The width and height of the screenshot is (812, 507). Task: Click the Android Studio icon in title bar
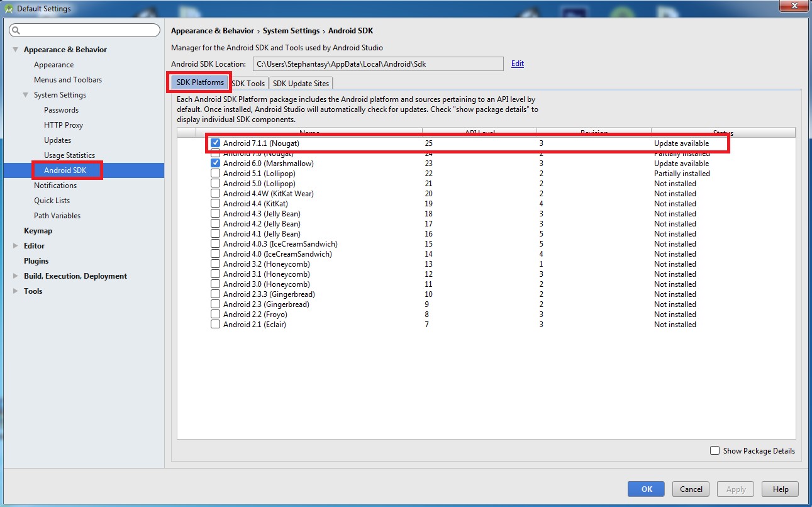click(9, 9)
